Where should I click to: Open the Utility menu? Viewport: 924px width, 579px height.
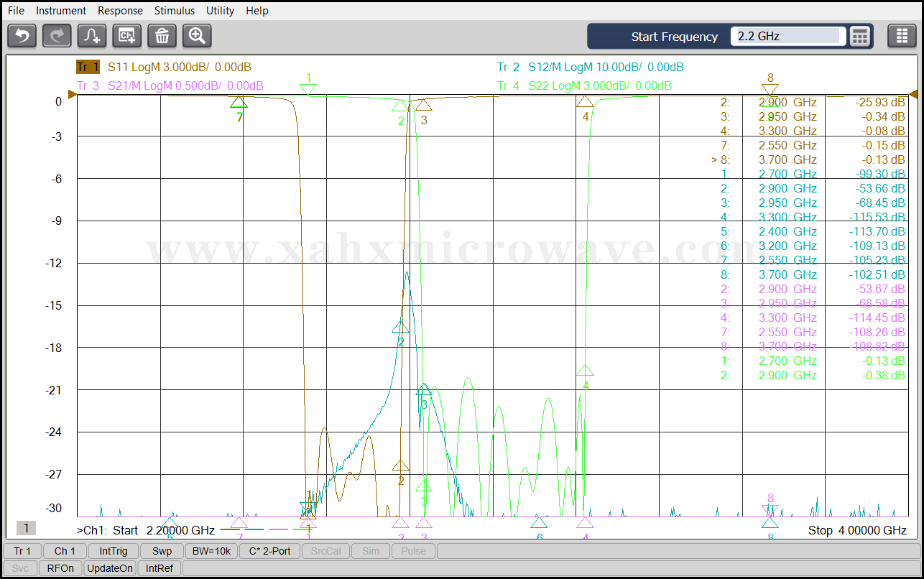pos(220,11)
